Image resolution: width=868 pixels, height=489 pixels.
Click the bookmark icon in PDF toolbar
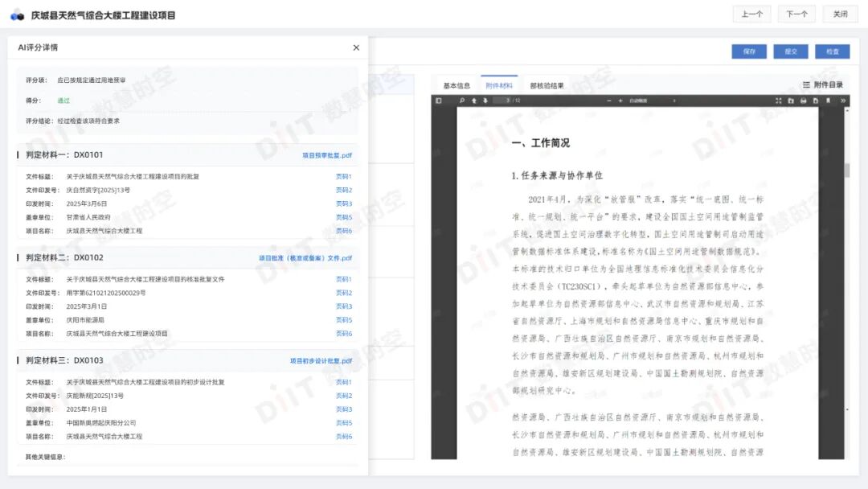[829, 100]
